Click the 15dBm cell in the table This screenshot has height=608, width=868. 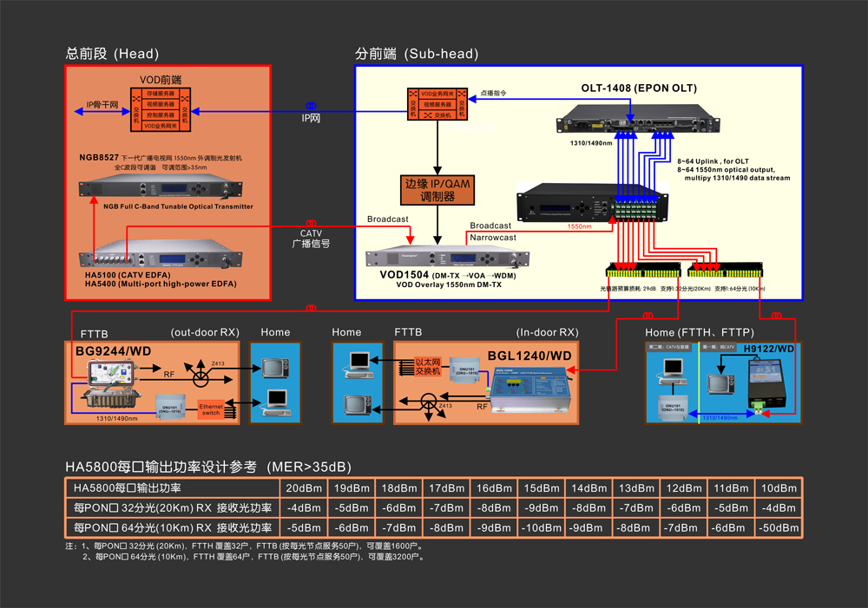(x=542, y=488)
